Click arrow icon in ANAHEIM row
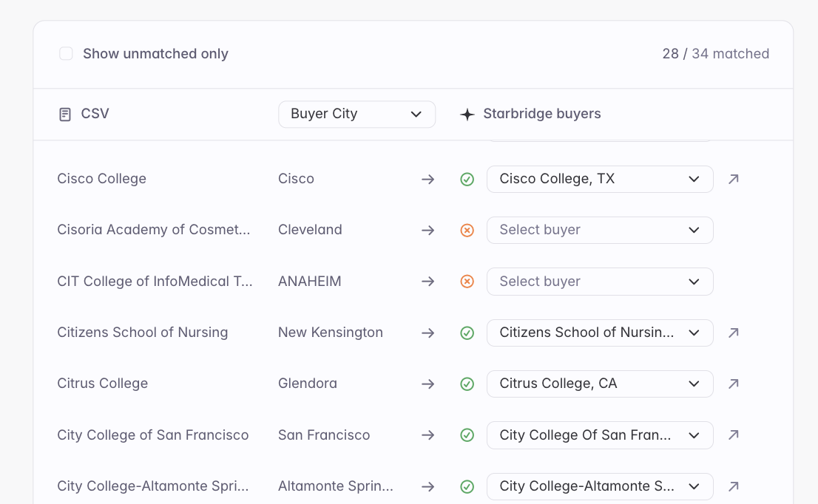This screenshot has height=504, width=818. [x=427, y=282]
